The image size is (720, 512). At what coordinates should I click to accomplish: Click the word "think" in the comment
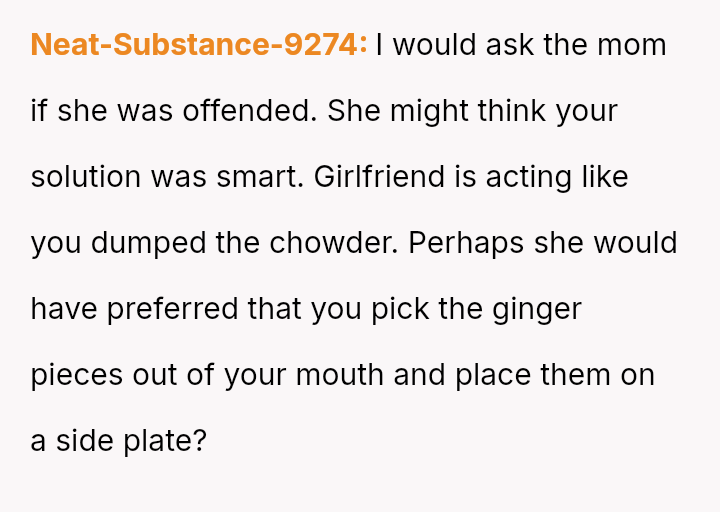click(511, 111)
